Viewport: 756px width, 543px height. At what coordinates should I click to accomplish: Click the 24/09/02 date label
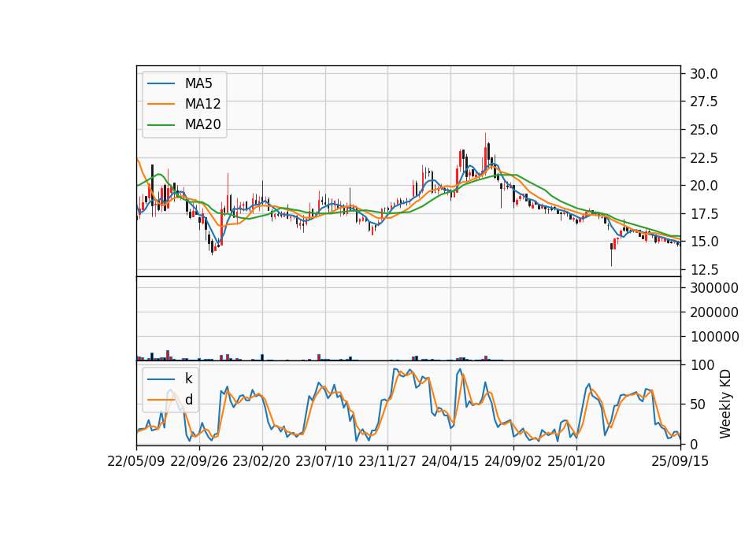(513, 461)
